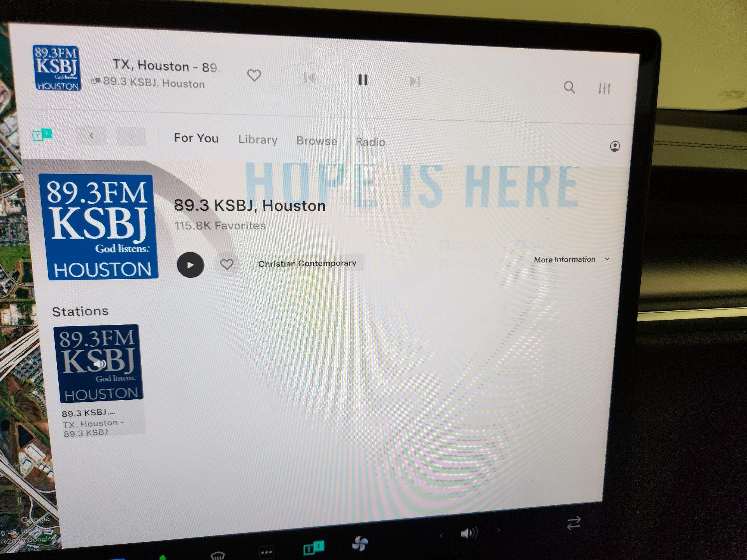747x560 pixels.
Task: Open the account profile icon
Action: coord(615,146)
